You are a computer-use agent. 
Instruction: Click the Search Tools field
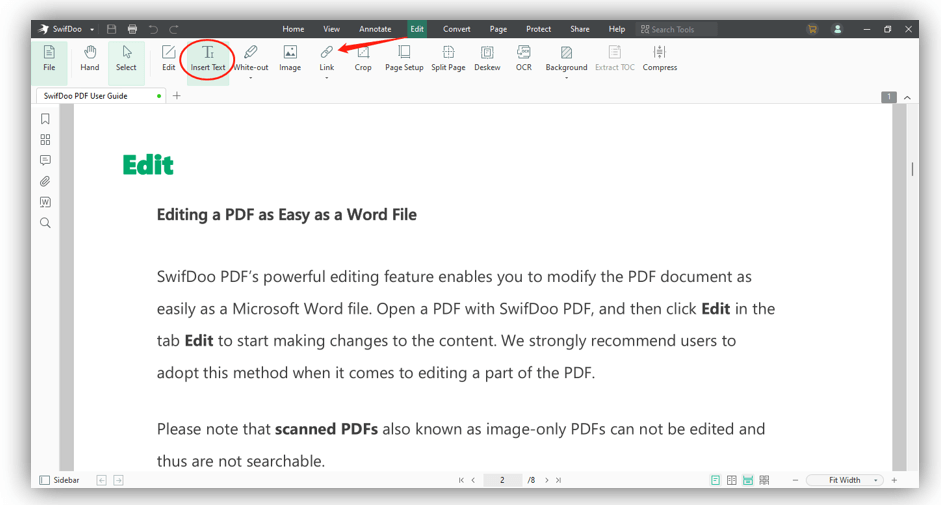[676, 29]
